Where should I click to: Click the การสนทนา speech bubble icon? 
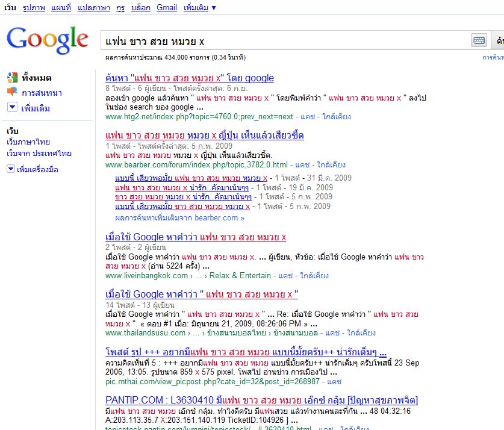tap(12, 92)
